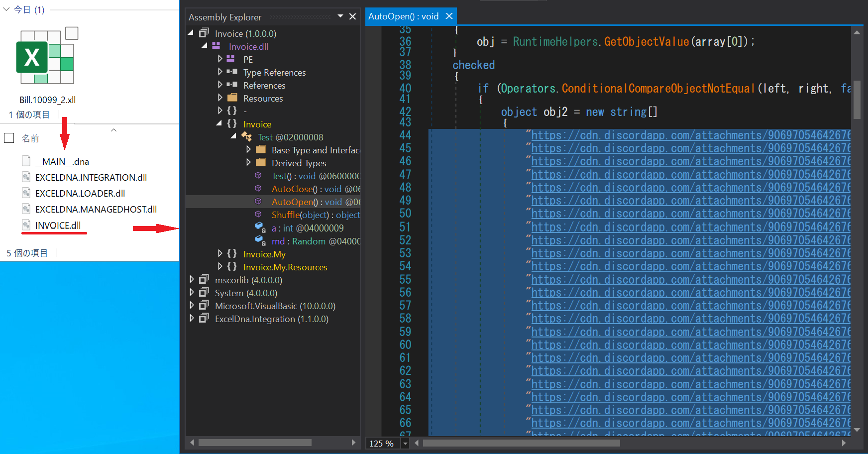Expand the Base Type and Interfaces folder
868x454 pixels.
(x=248, y=149)
